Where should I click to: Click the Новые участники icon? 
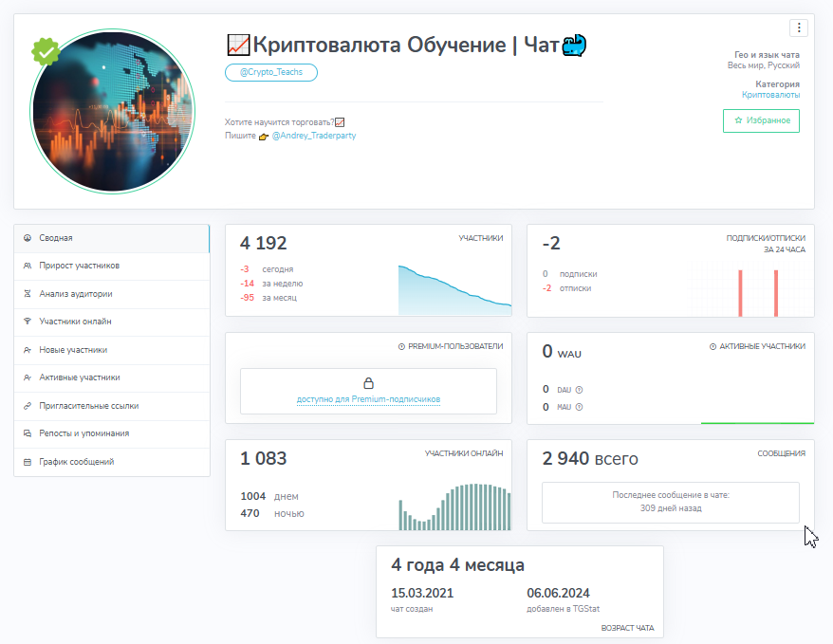point(28,350)
